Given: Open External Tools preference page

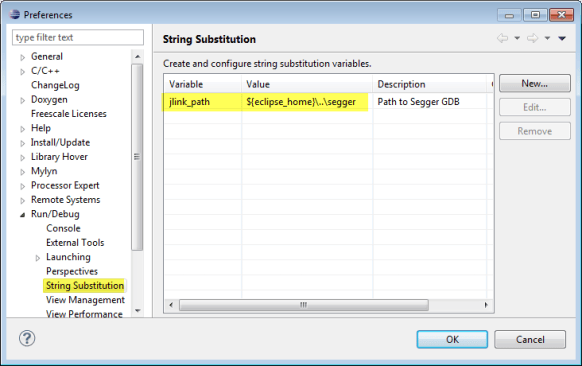Looking at the screenshot, I should [75, 242].
